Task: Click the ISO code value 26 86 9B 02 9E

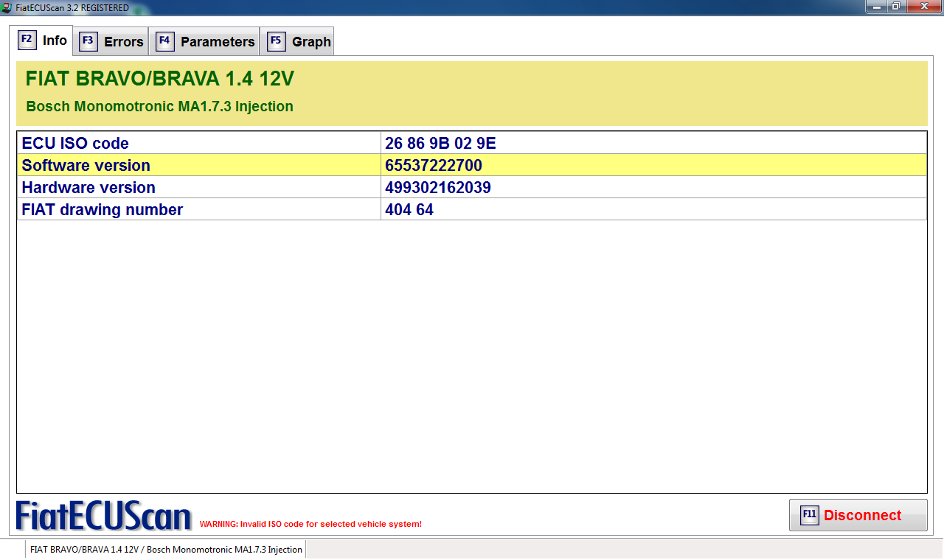Action: coord(440,143)
